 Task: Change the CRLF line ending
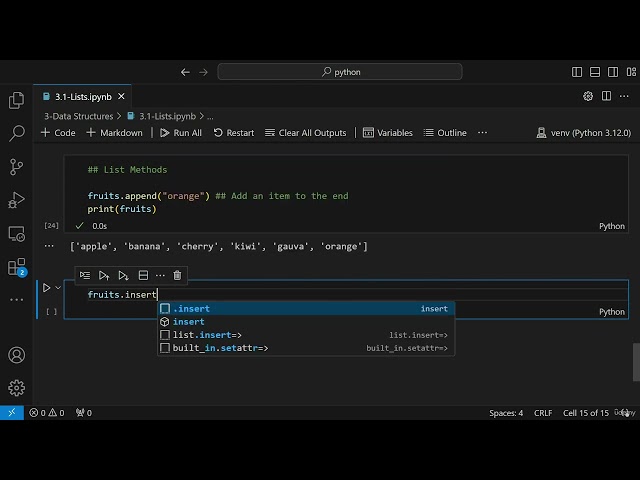coord(543,413)
